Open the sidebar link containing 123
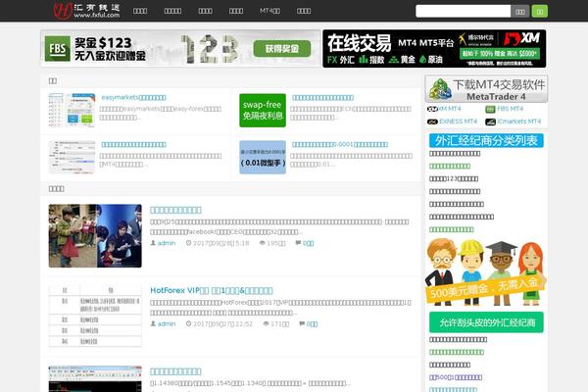This screenshot has height=392, width=588. click(x=454, y=179)
